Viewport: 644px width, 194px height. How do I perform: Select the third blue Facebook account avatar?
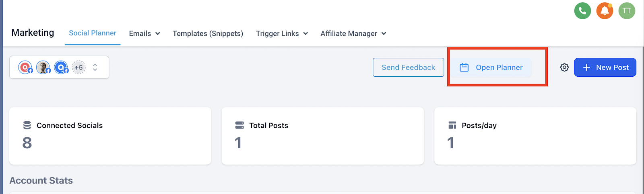point(62,67)
